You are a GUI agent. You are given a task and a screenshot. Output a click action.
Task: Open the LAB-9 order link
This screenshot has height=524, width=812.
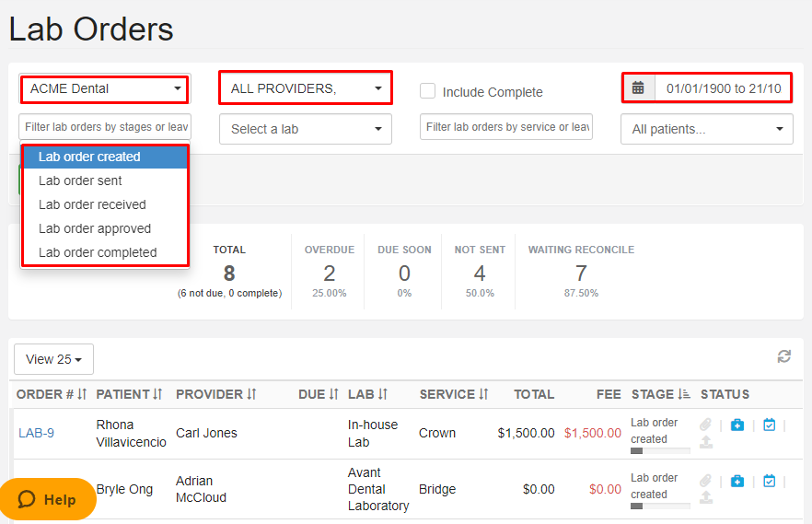click(36, 433)
